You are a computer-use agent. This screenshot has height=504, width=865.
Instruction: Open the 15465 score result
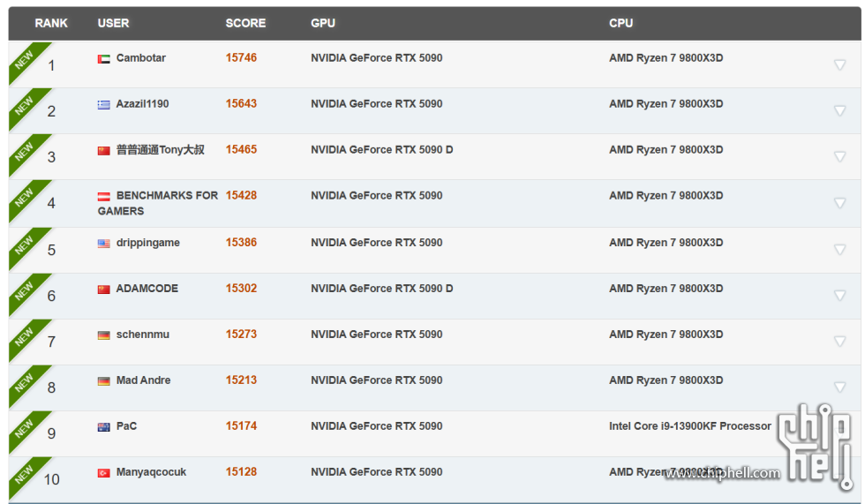[241, 149]
